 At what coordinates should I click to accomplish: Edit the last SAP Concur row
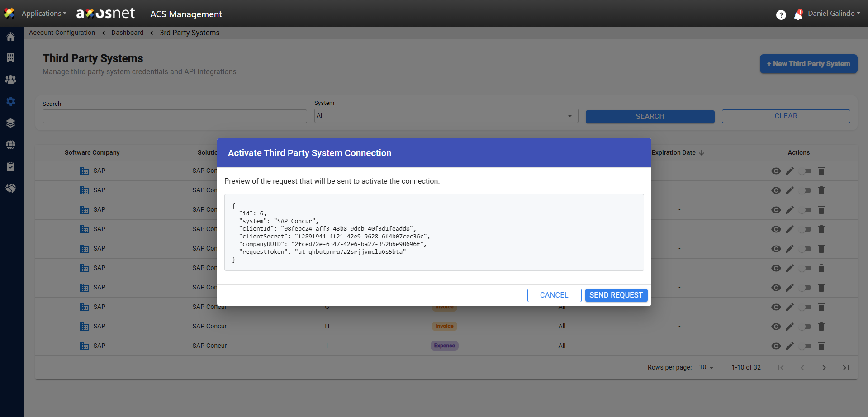click(790, 346)
